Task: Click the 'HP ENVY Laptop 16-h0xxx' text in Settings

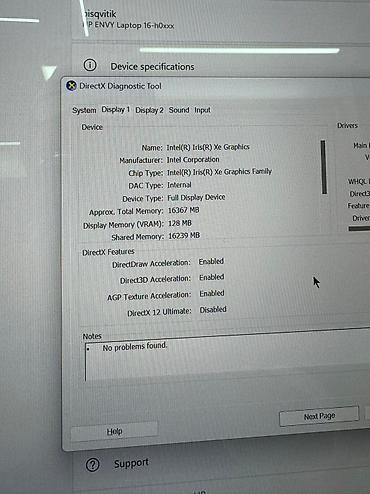Action: 128,25
